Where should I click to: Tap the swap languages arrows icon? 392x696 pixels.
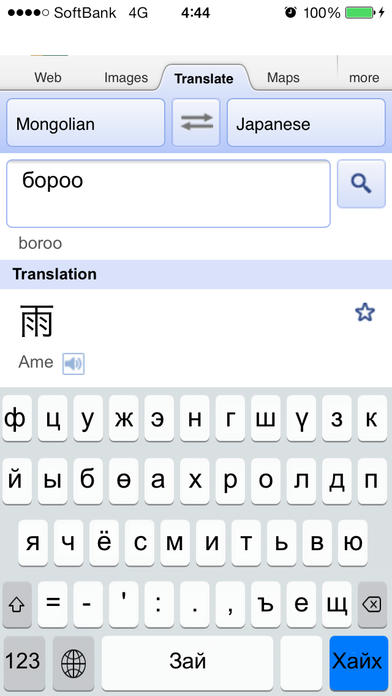(196, 122)
